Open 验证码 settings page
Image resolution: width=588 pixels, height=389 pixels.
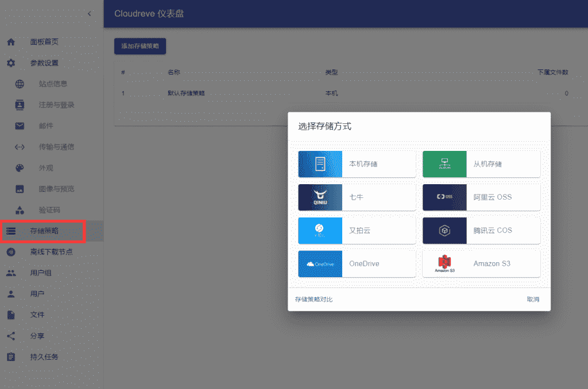(52, 210)
